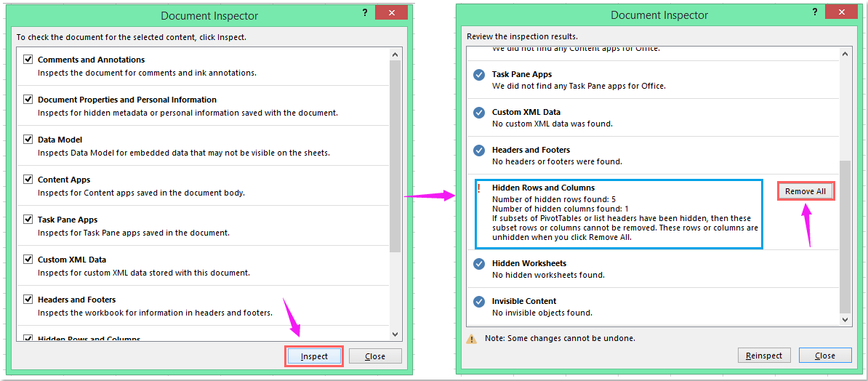Toggle Custom XML Data checkbox in left dialog
Image resolution: width=868 pixels, height=381 pixels.
(28, 259)
